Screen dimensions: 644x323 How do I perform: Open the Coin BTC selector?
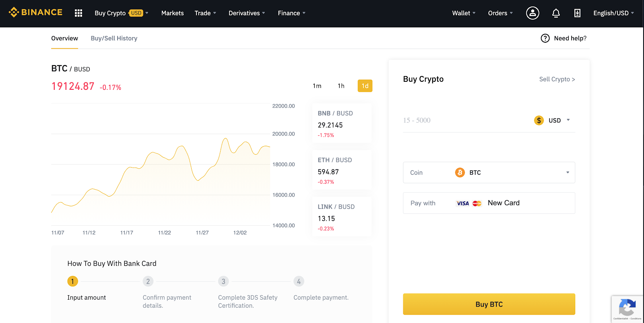(x=489, y=172)
